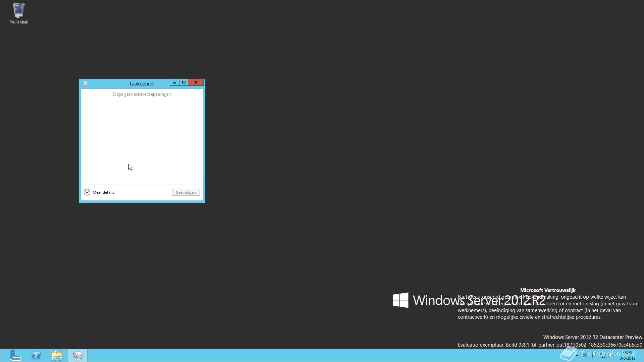Viewport: 644px width, 362px height.
Task: Open File Explorer from the taskbar
Action: click(57, 355)
